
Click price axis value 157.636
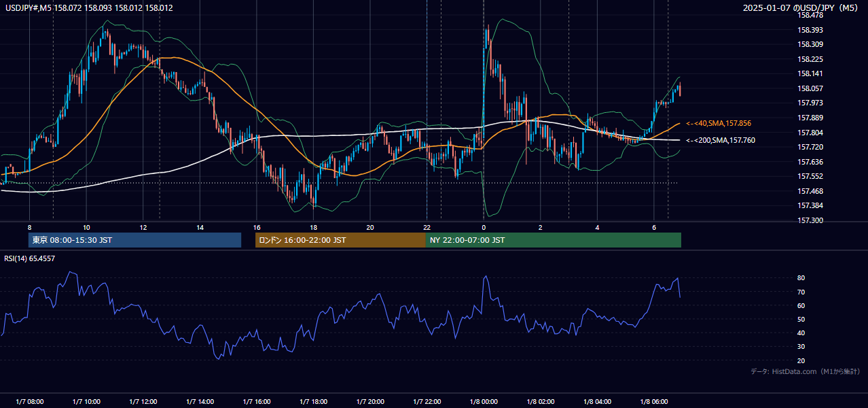coord(810,162)
